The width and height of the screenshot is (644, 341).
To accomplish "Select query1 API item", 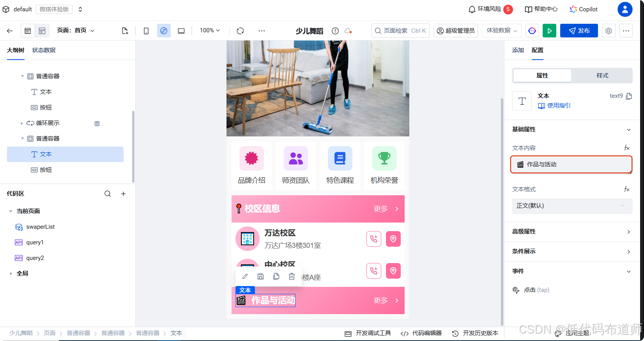I will click(29, 242).
